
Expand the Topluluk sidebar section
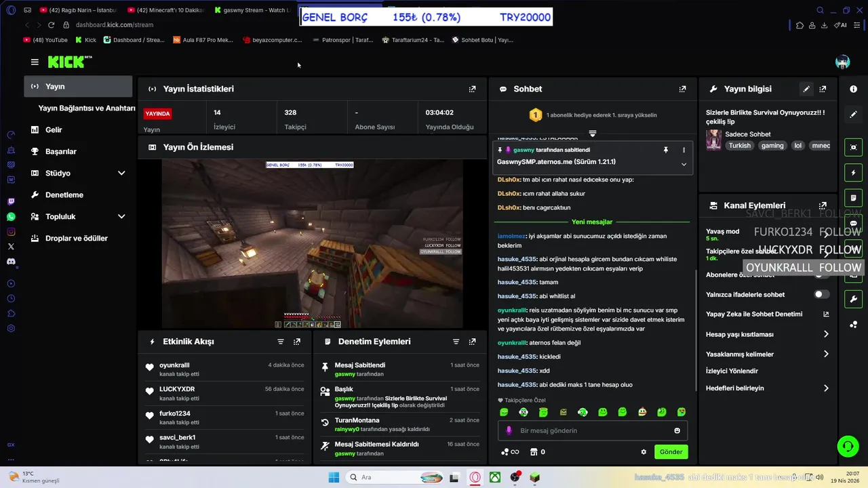tap(121, 216)
